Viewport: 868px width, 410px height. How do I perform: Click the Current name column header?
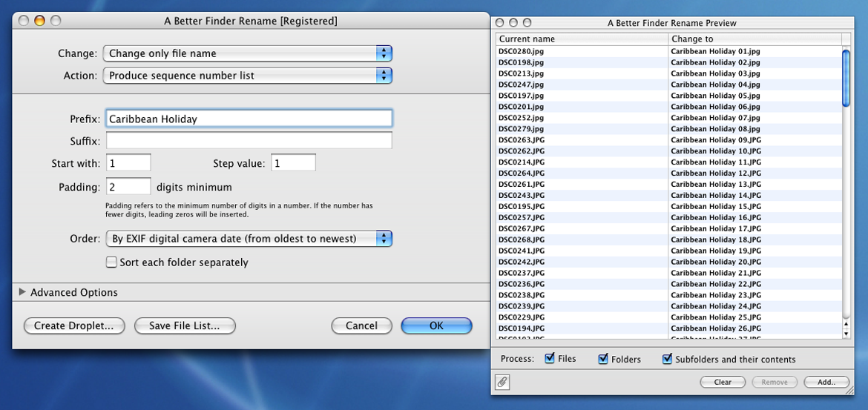pyautogui.click(x=582, y=39)
